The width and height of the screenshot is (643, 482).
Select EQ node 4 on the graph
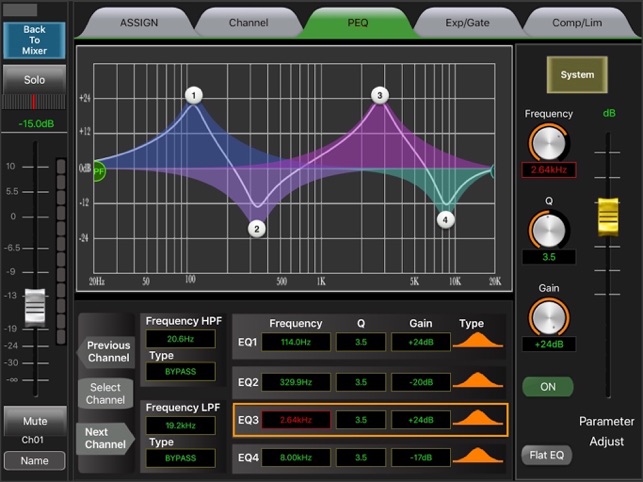(x=445, y=220)
